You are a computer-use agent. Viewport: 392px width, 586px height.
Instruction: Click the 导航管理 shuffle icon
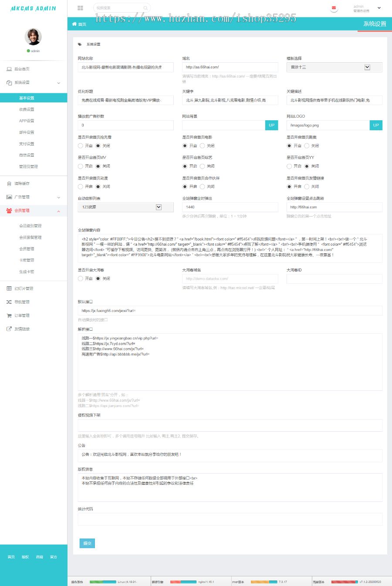pyautogui.click(x=9, y=302)
